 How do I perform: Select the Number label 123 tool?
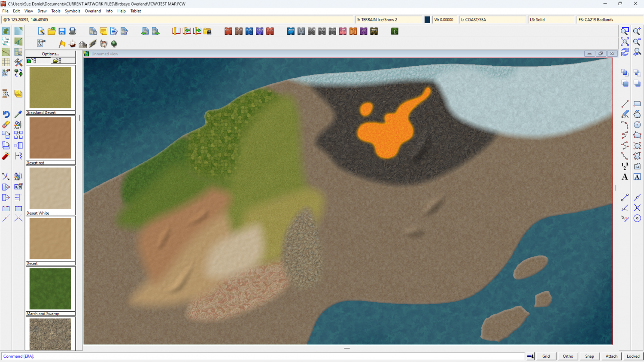click(625, 166)
